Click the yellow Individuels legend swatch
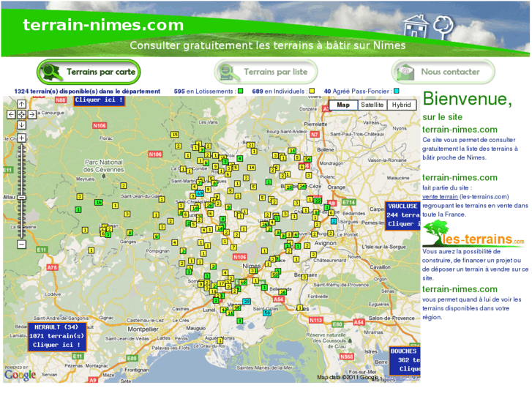This screenshot has height=399, width=532. (x=312, y=91)
